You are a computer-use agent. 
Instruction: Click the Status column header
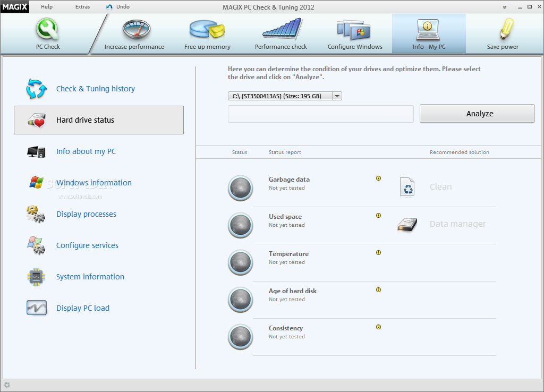[x=240, y=152]
